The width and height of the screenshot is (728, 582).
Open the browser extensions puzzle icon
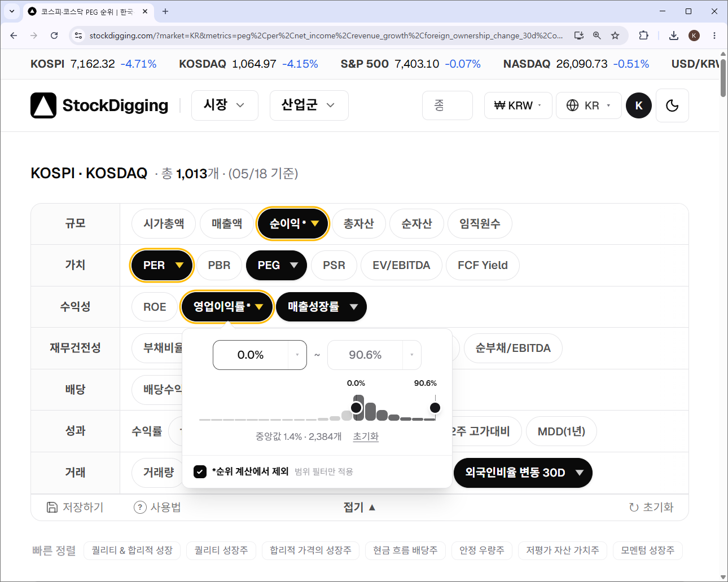click(x=643, y=35)
